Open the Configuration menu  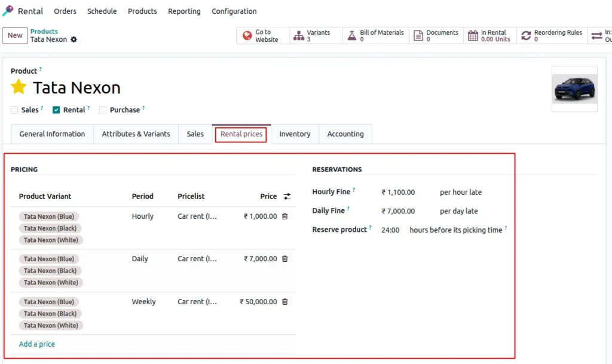pyautogui.click(x=234, y=11)
